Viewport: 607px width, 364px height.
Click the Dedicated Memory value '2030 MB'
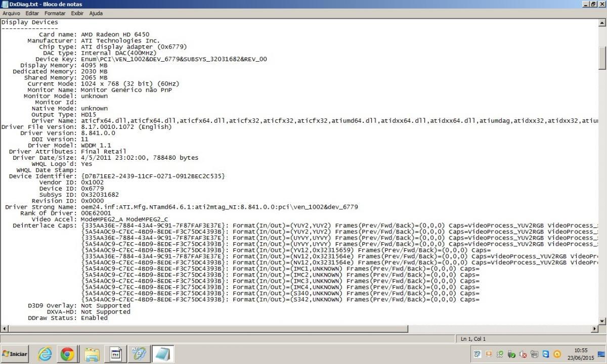(94, 71)
